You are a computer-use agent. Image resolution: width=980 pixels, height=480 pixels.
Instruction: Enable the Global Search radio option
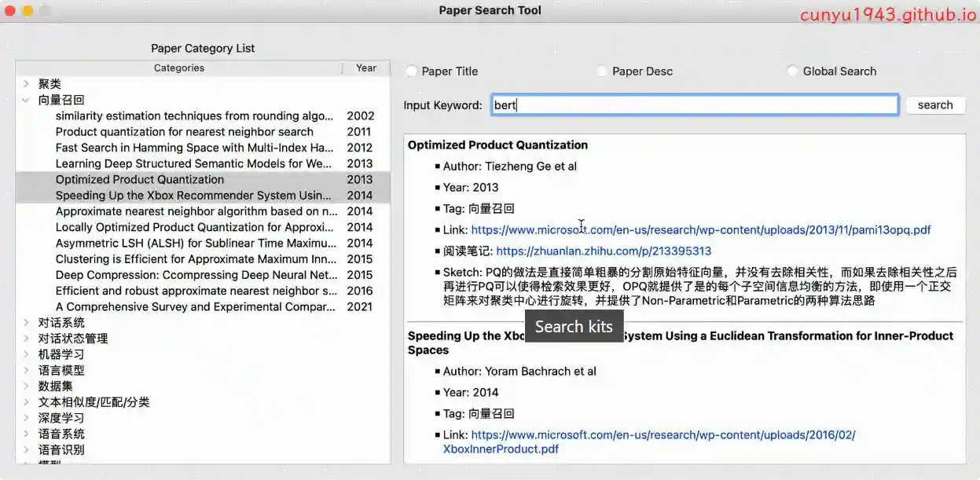792,71
